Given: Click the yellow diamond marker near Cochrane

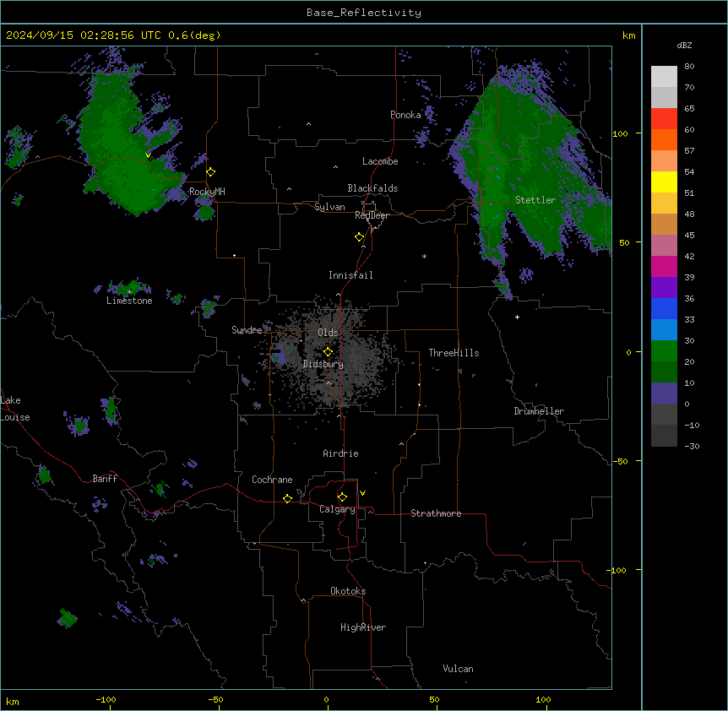Looking at the screenshot, I should click(287, 498).
